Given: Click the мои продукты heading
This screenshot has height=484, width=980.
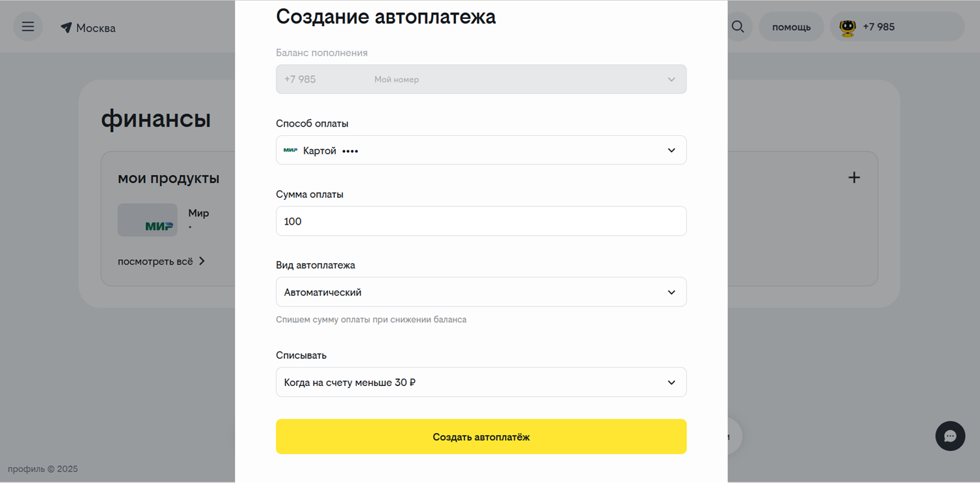Looking at the screenshot, I should (x=169, y=178).
